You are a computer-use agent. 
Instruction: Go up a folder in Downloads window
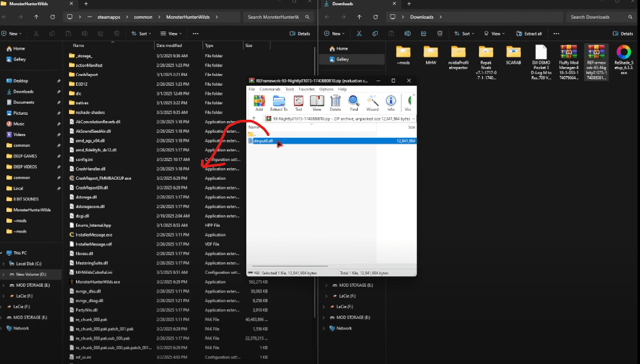pyautogui.click(x=359, y=17)
